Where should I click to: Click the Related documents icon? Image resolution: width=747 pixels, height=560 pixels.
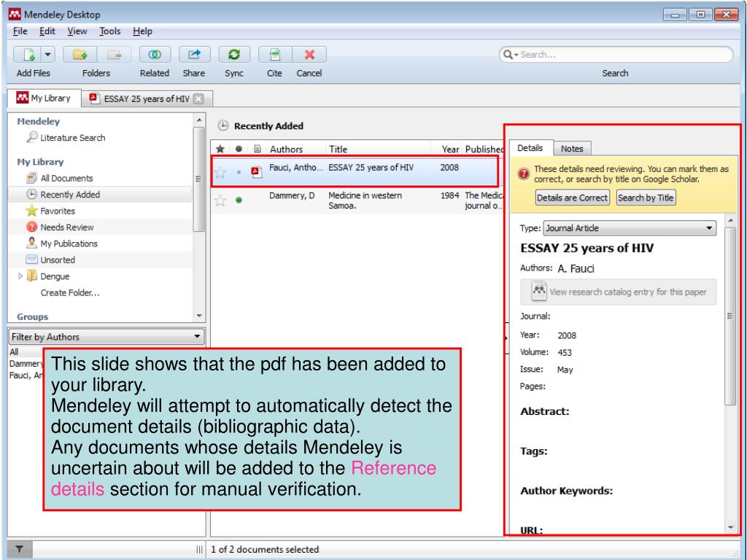tap(155, 54)
